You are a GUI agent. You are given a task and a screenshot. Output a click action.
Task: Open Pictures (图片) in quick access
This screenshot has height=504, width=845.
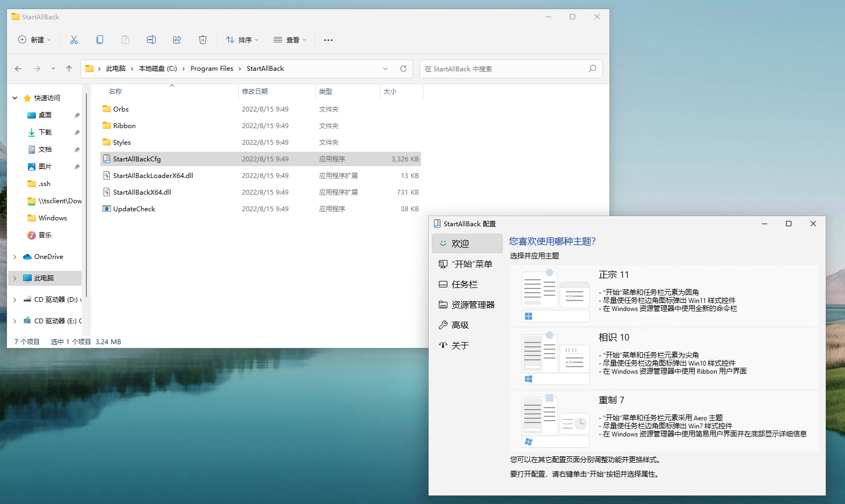point(46,166)
